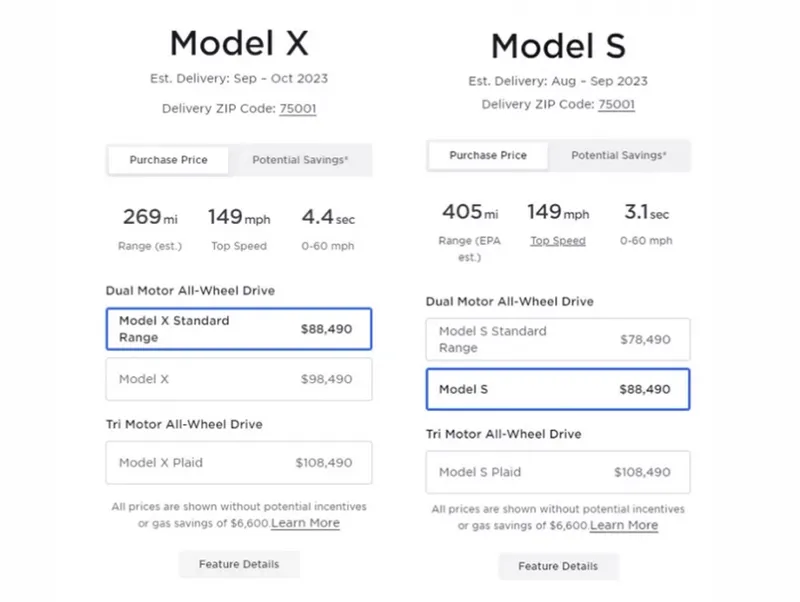Select the Model X Standard Range option
Image resolution: width=800 pixels, height=602 pixels.
[238, 329]
